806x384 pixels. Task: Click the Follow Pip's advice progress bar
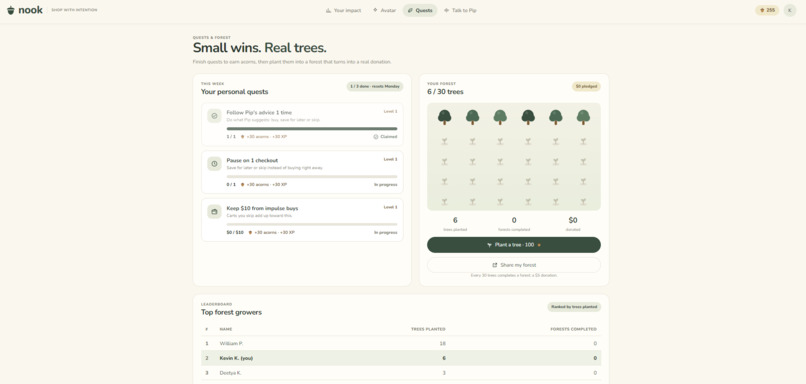pos(312,129)
